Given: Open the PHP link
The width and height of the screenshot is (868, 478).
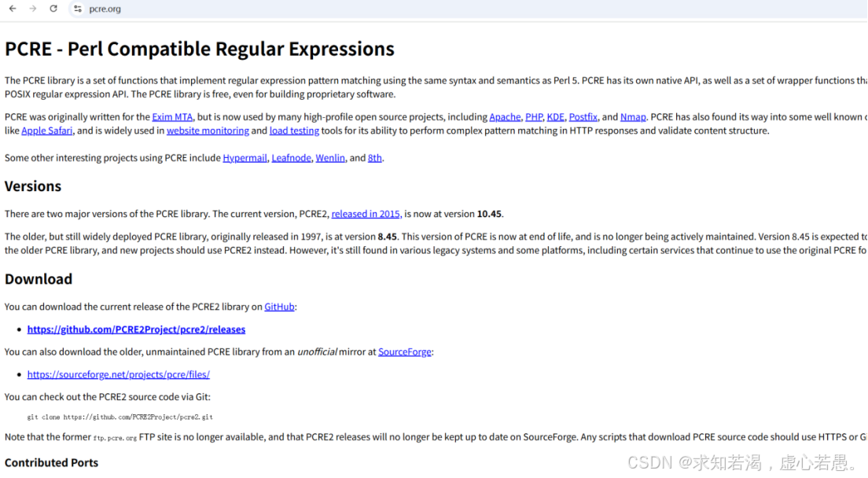Looking at the screenshot, I should pos(534,116).
